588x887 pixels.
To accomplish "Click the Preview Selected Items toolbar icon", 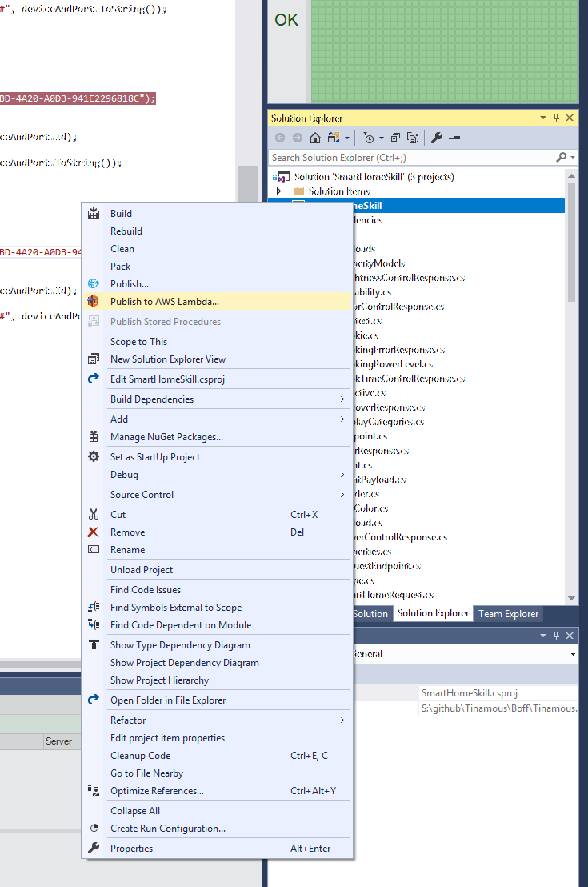I will point(454,138).
